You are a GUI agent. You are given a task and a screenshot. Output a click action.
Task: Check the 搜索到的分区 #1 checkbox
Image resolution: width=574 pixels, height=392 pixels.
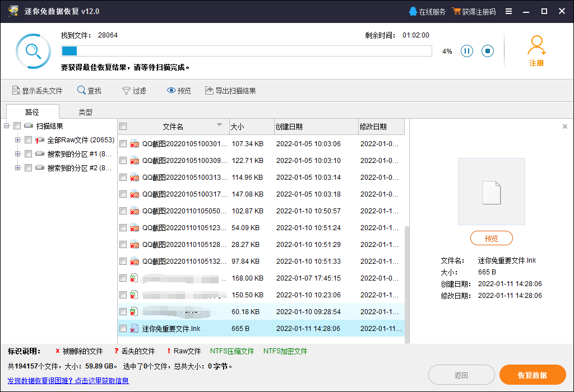(28, 153)
